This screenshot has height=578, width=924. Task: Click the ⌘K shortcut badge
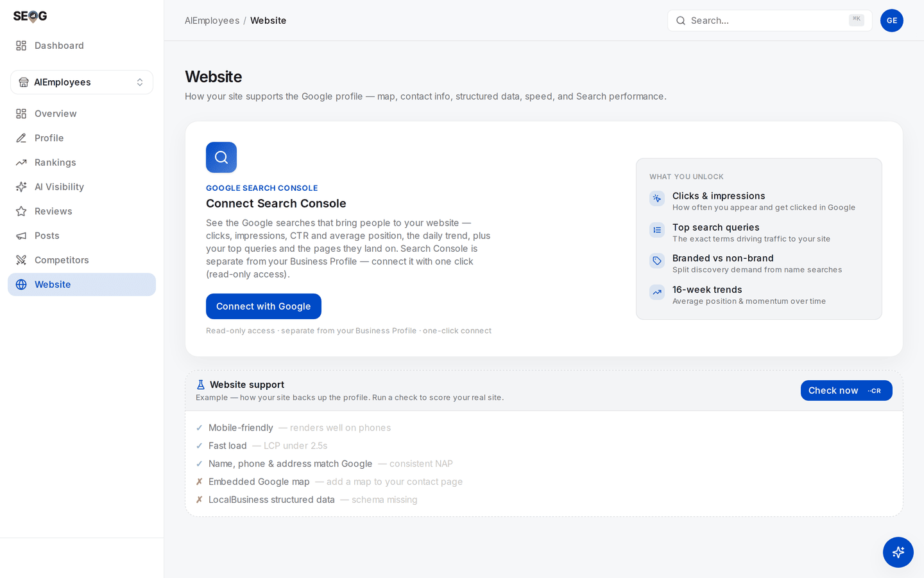pyautogui.click(x=857, y=20)
